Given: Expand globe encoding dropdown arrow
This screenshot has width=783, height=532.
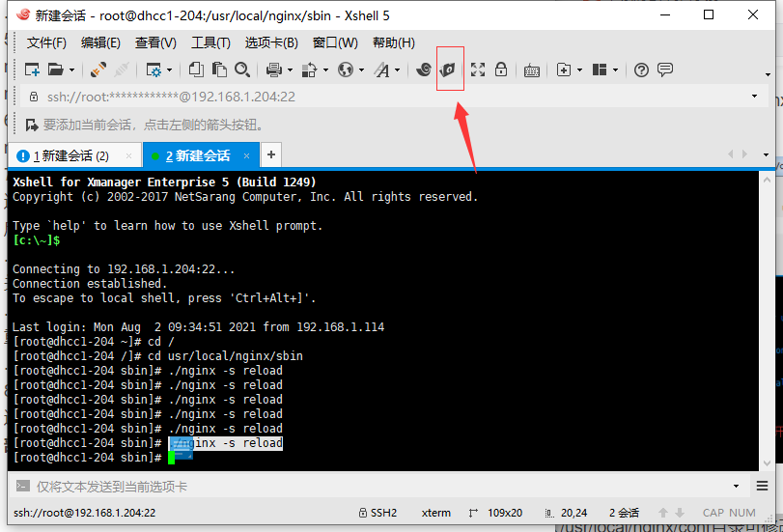Looking at the screenshot, I should click(361, 70).
